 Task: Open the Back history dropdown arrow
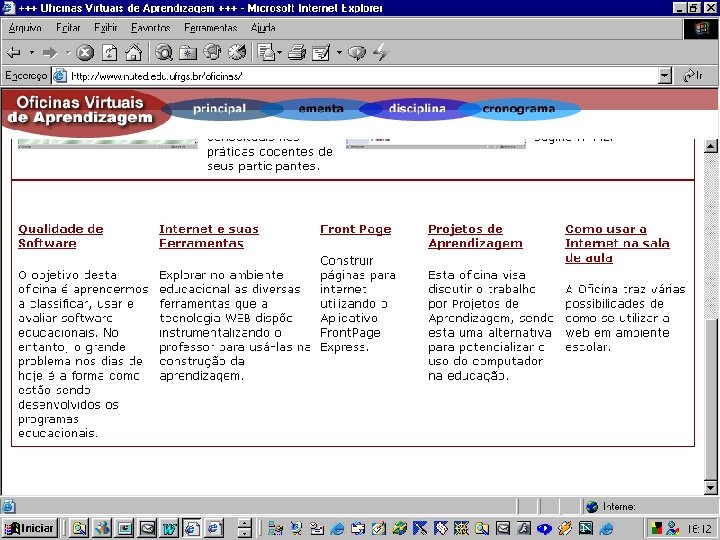31,53
